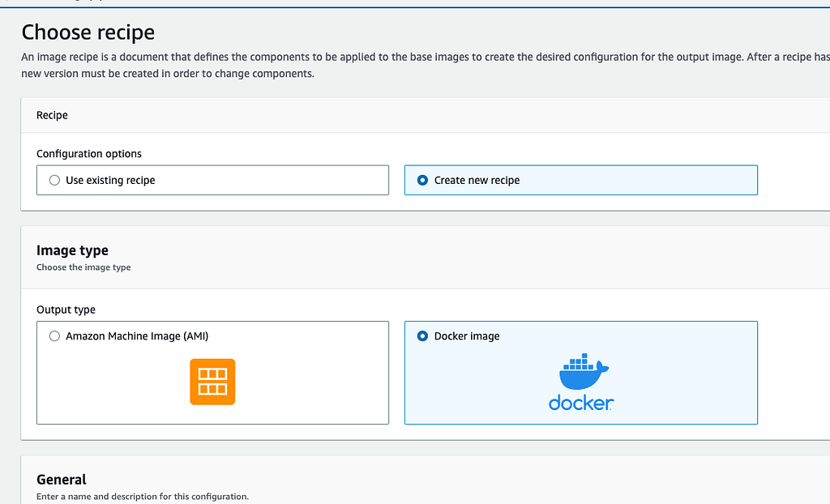
Task: Select the Use existing recipe radio button
Action: coord(54,181)
